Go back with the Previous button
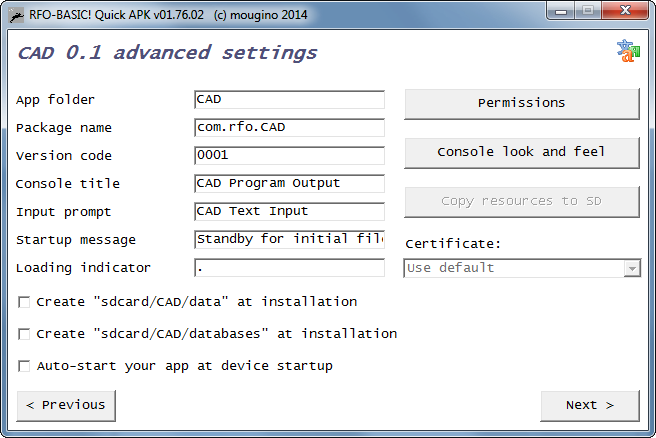 click(x=66, y=405)
